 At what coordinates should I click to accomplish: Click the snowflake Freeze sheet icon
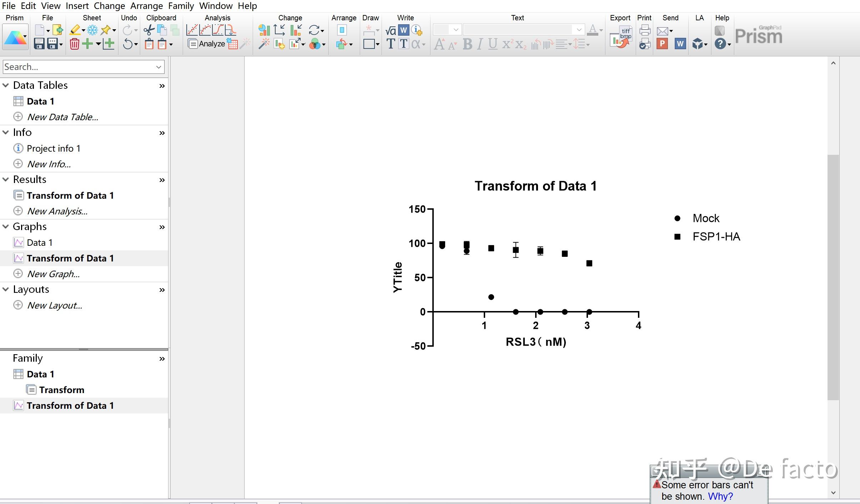tap(92, 30)
